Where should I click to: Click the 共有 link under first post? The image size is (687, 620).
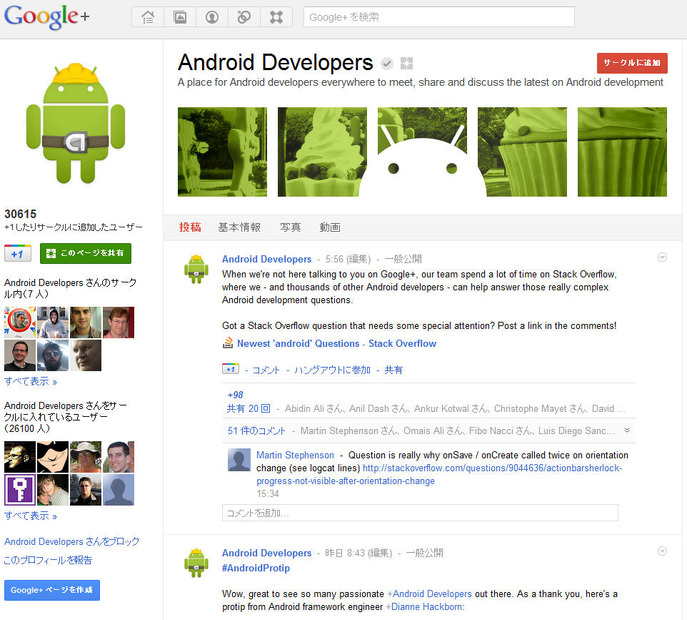point(393,370)
